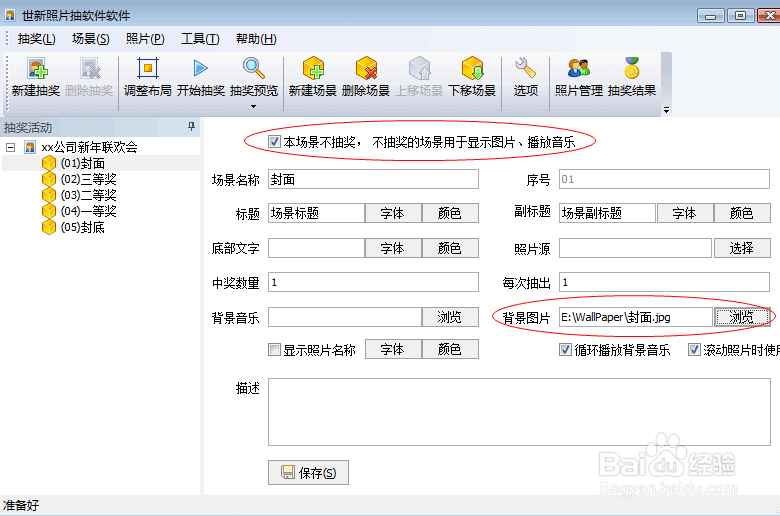The height and width of the screenshot is (516, 780).
Task: Open 选项 wrench settings
Action: click(526, 77)
